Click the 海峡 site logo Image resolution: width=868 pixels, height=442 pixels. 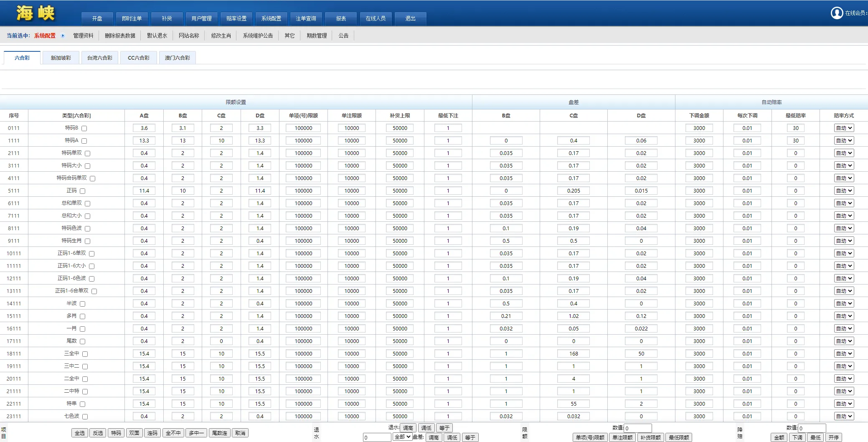pos(36,13)
